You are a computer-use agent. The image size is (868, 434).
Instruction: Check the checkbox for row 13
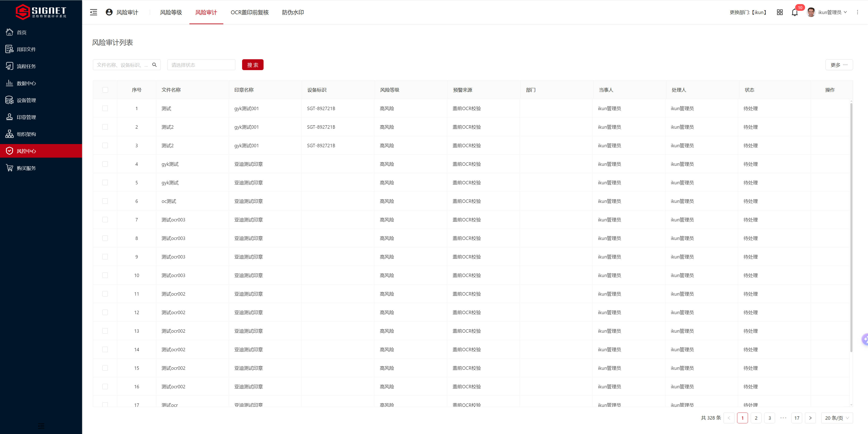[105, 331]
